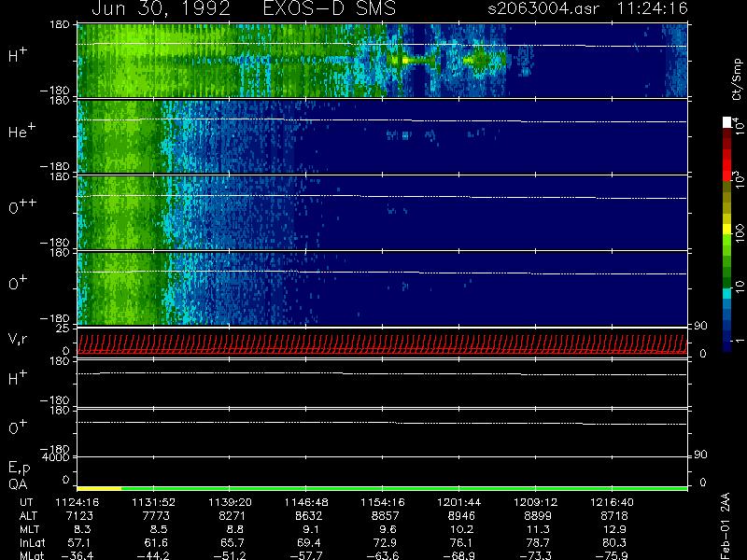
Task: Click the ALT value "8718"
Action: (x=614, y=516)
